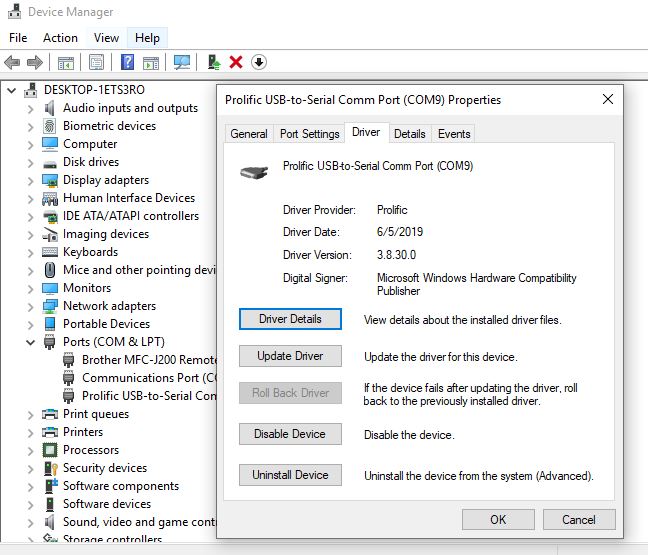This screenshot has height=555, width=648.
Task: Expand the Audio inputs and outputs node
Action: tap(30, 108)
